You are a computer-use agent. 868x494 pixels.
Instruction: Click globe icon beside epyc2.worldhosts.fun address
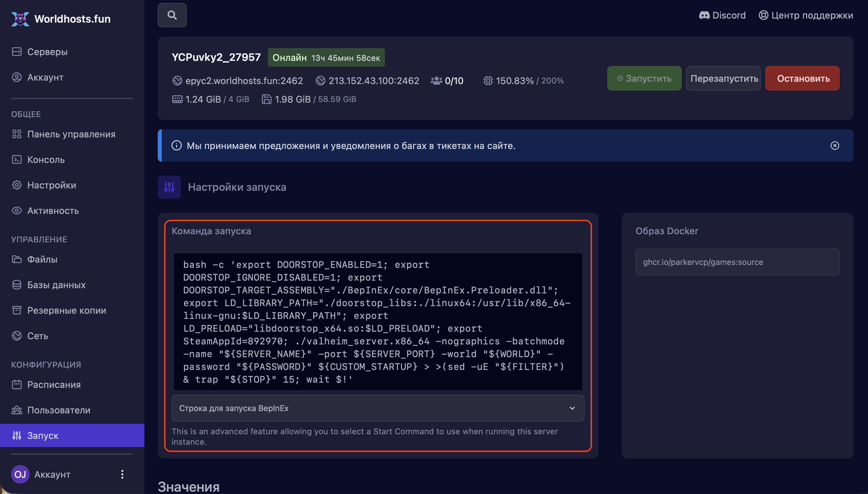177,81
